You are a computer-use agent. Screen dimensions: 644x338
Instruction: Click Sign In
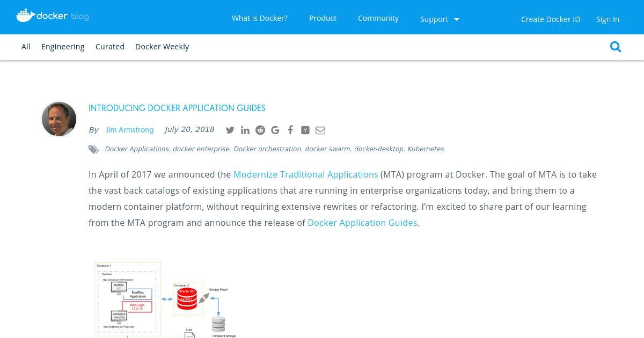608,19
